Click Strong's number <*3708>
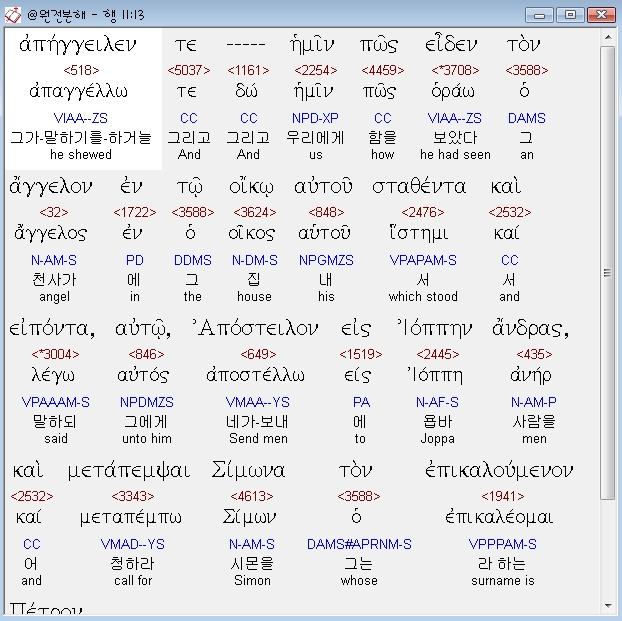622x621 pixels. (455, 70)
